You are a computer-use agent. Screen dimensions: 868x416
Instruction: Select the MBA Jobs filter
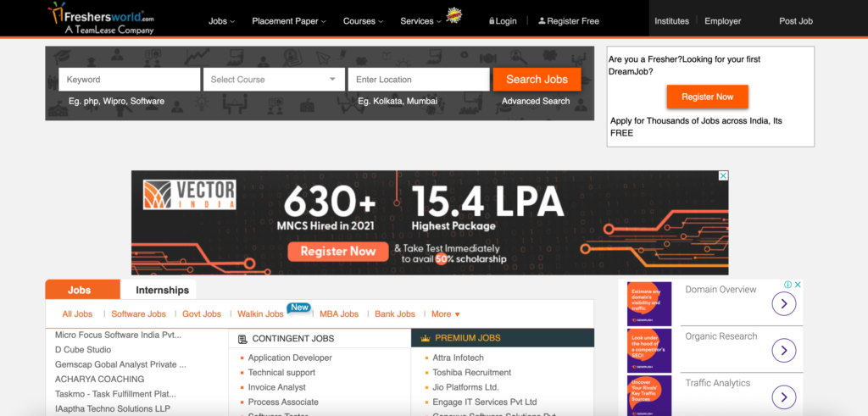coord(339,313)
